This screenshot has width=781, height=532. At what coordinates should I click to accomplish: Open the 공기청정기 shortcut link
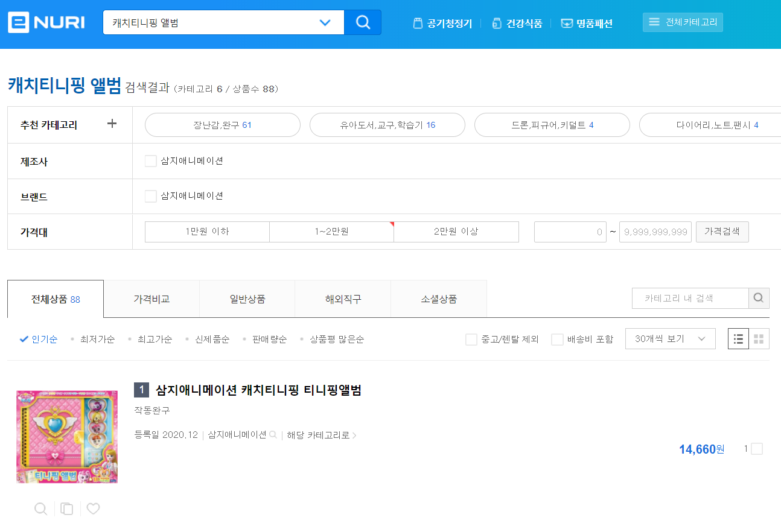point(442,24)
